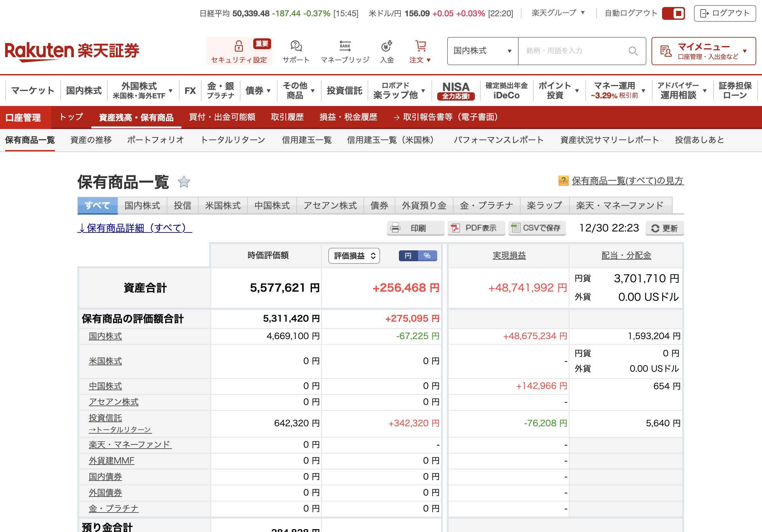This screenshot has height=532, width=762.
Task: Select the 米国株式 holdings tab
Action: click(223, 205)
